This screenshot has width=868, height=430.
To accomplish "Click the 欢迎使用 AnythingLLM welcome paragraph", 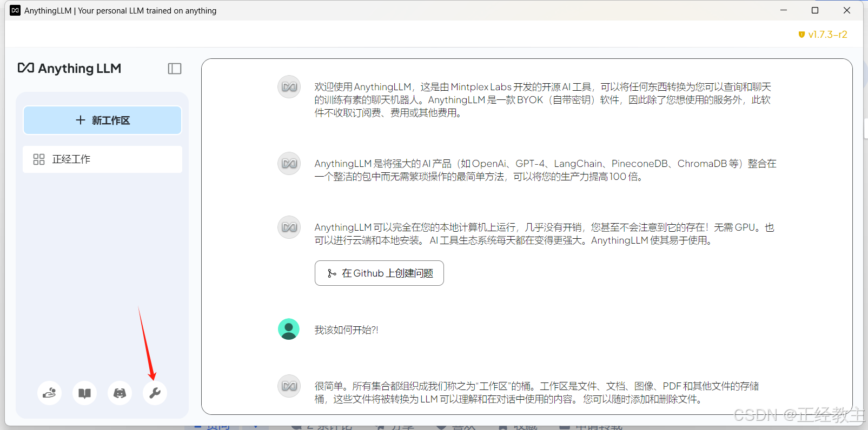I will coord(543,100).
